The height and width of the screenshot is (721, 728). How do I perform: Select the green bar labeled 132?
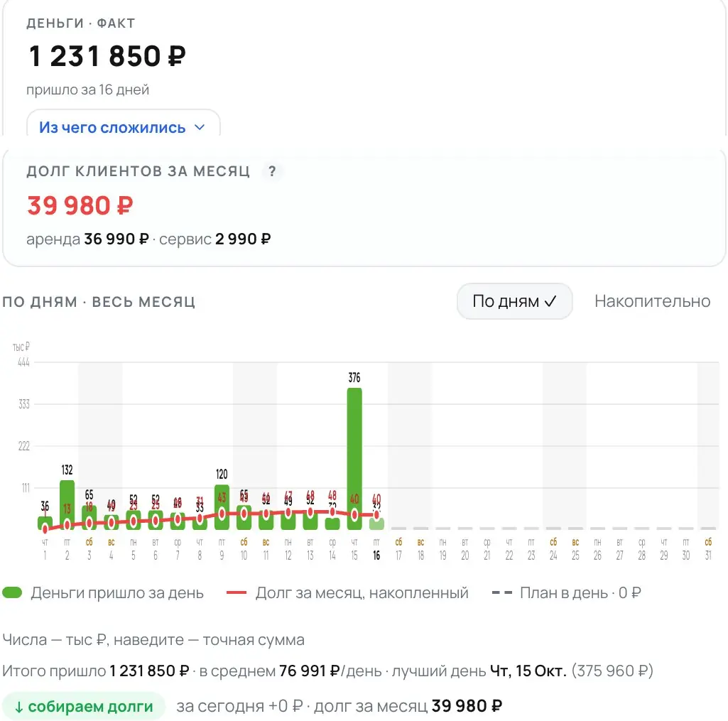(x=67, y=504)
